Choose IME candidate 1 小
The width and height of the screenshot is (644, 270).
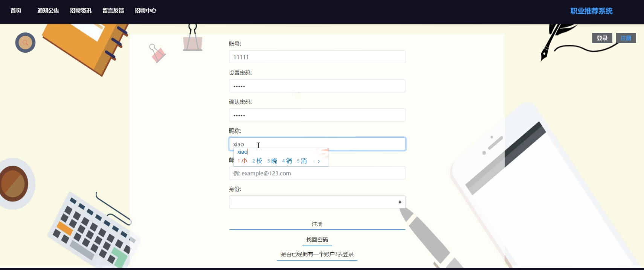[243, 161]
